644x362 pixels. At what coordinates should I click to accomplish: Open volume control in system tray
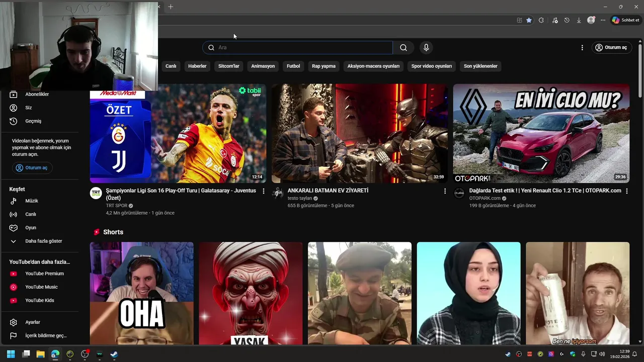602,354
